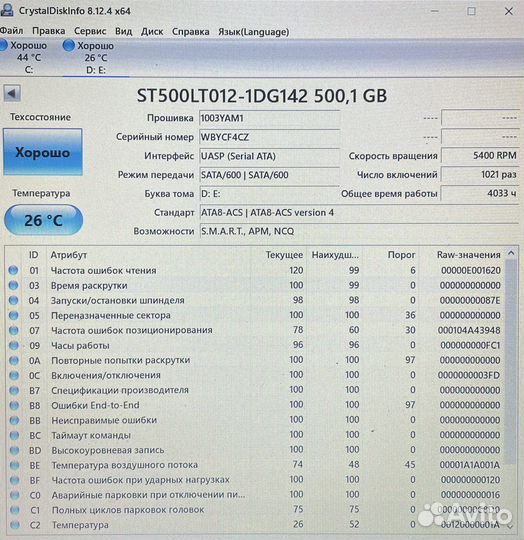Click the Интерфейс field UASP (Serial ATA)

pos(269,156)
